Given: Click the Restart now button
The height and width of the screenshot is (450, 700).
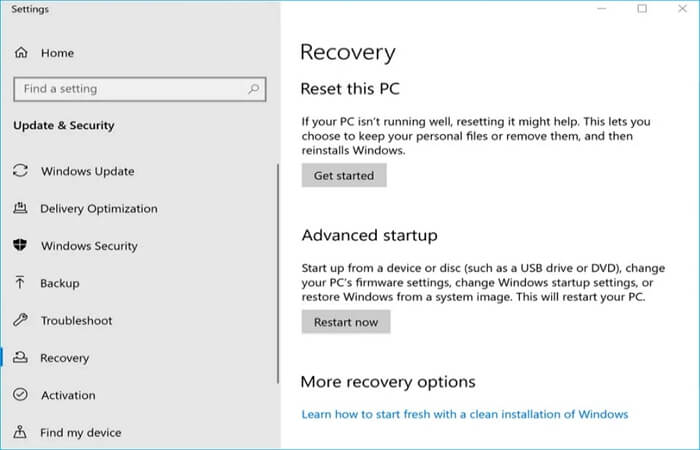Looking at the screenshot, I should tap(346, 322).
